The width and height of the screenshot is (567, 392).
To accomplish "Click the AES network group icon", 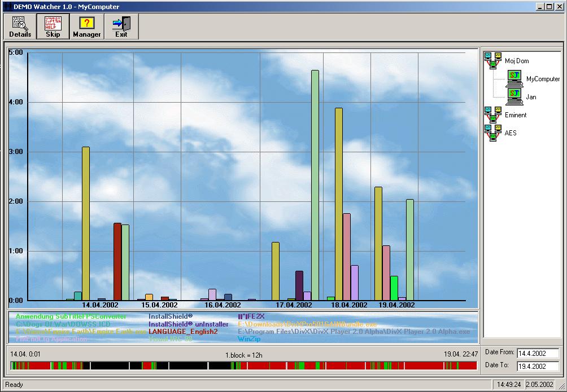I will (492, 133).
